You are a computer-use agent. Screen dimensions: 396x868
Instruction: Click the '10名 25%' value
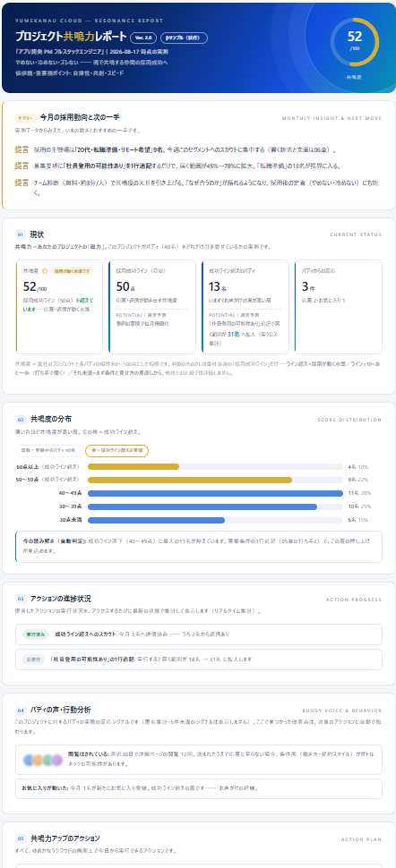[x=359, y=506]
